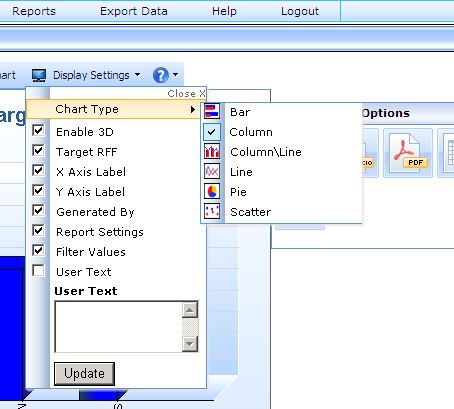Choose the Column\Line chart icon

212,152
